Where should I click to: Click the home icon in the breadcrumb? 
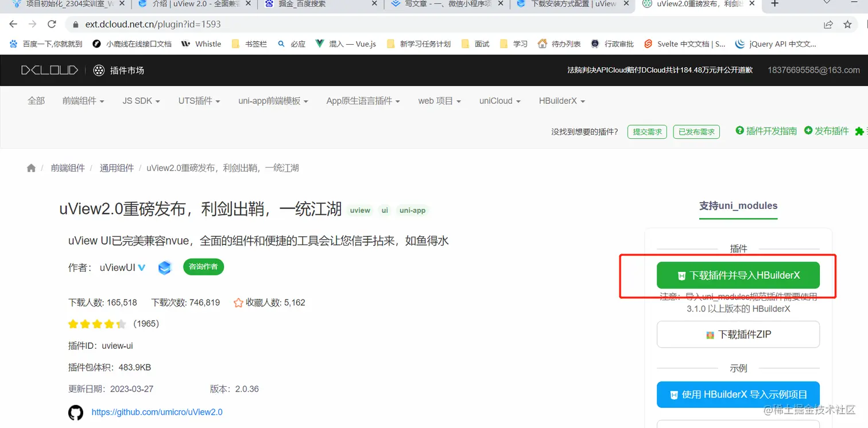coord(31,168)
